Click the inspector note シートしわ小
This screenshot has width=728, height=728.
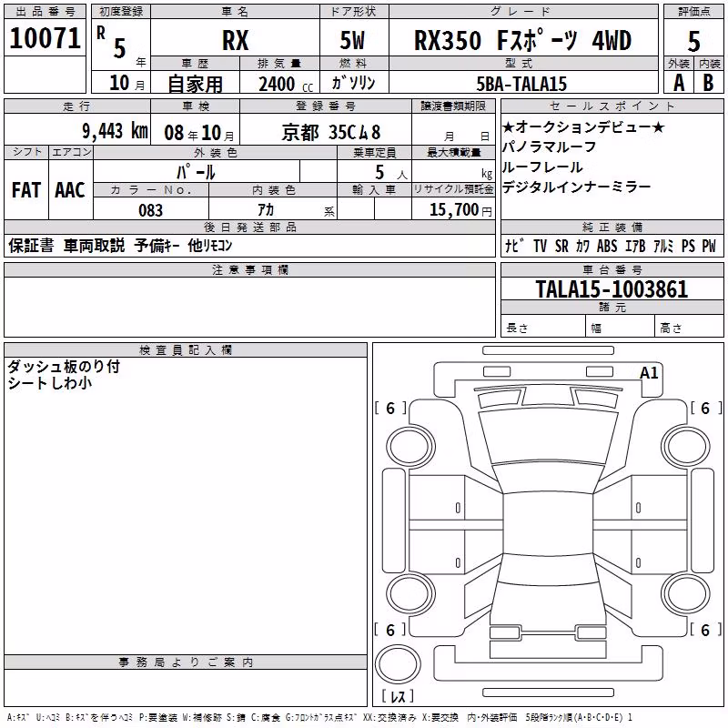(x=50, y=383)
